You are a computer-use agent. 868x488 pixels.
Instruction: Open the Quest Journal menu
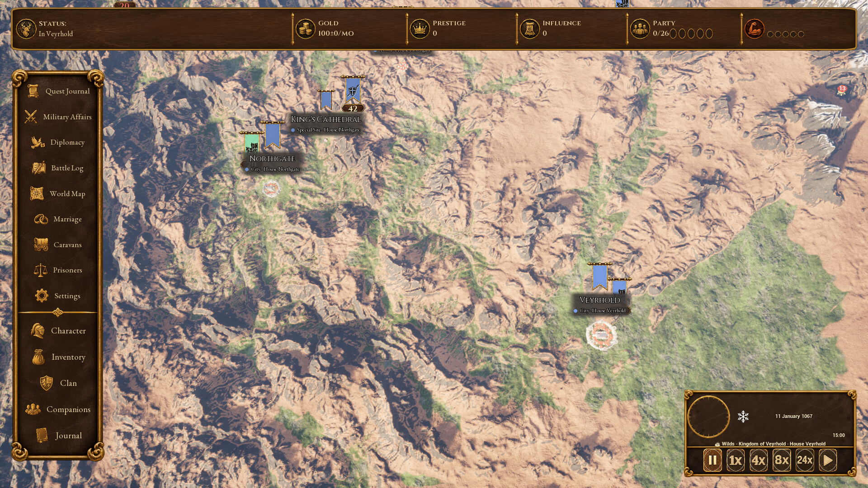click(58, 91)
